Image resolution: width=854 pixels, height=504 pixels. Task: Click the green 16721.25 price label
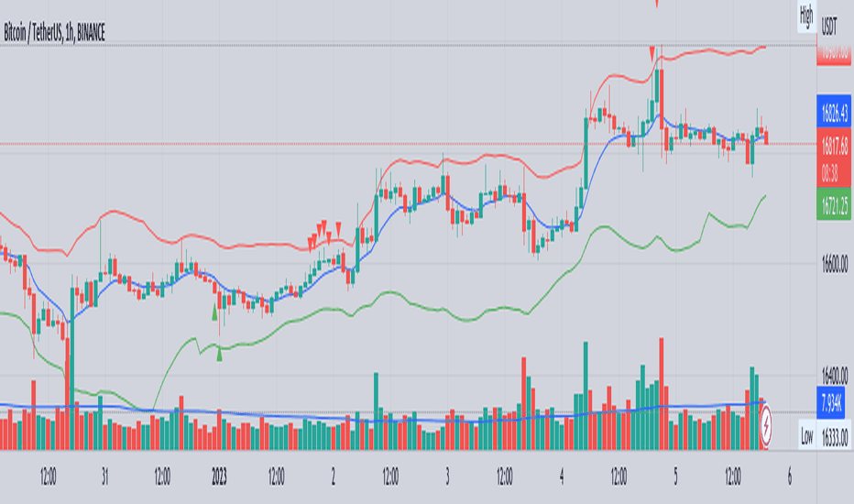(834, 205)
